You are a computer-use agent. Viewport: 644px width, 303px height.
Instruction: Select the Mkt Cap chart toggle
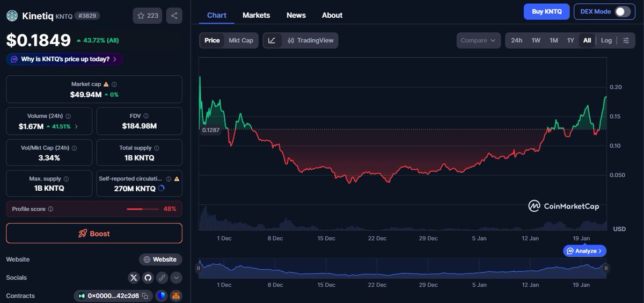coord(241,40)
